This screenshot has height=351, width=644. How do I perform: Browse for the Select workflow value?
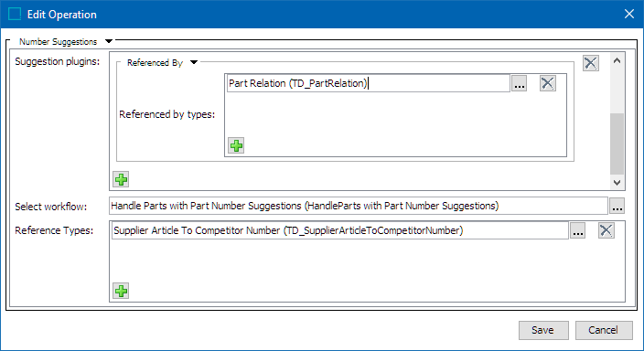coord(617,206)
